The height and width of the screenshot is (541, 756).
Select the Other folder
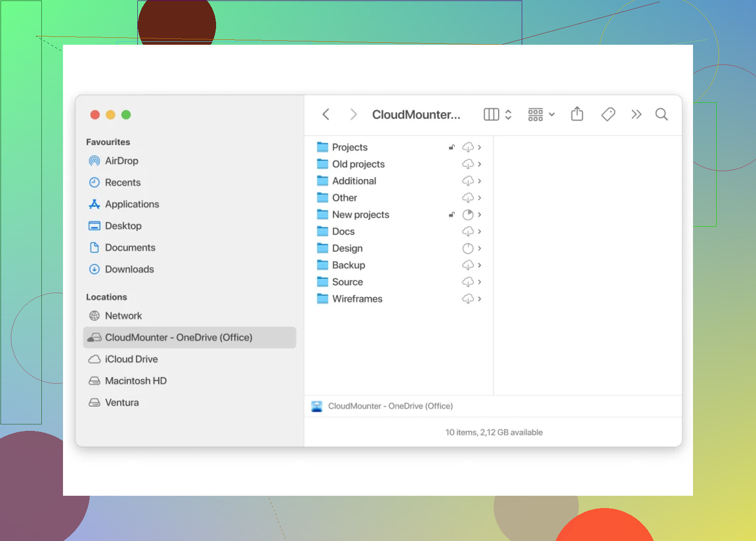(x=399, y=198)
